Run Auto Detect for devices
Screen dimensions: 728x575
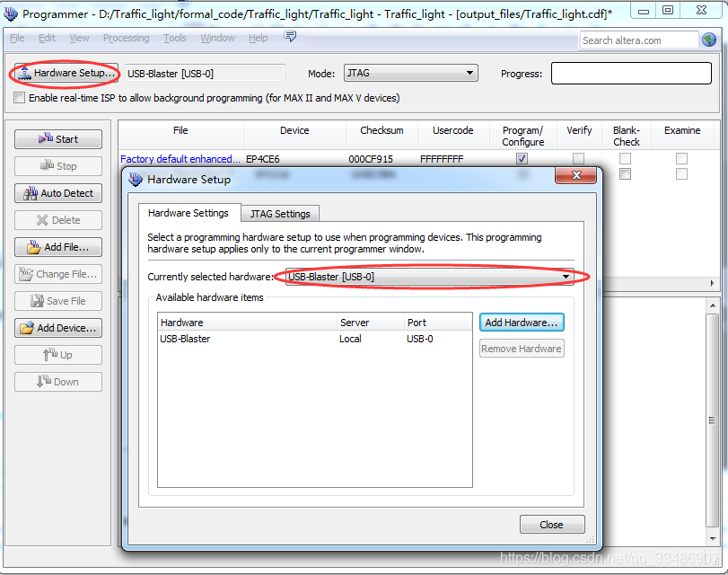point(58,193)
